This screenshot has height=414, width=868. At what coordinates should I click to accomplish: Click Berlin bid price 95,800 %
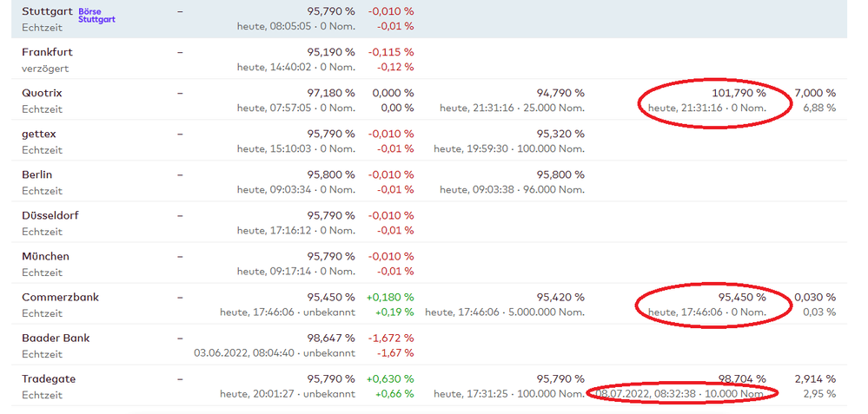pyautogui.click(x=560, y=174)
